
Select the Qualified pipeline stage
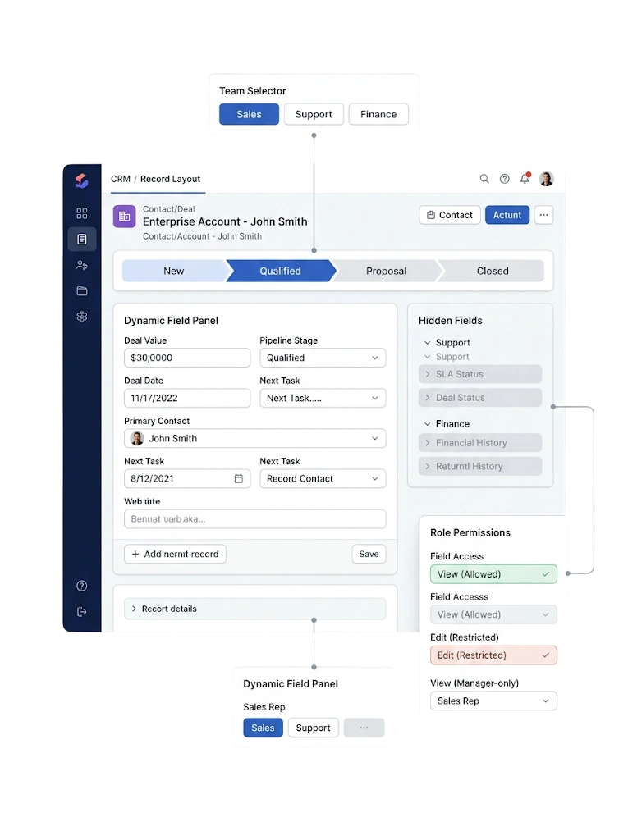pyautogui.click(x=281, y=271)
